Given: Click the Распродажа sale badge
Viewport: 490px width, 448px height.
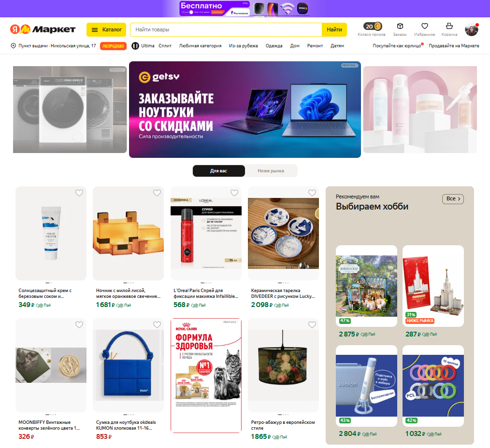Looking at the screenshot, I should click(x=113, y=46).
